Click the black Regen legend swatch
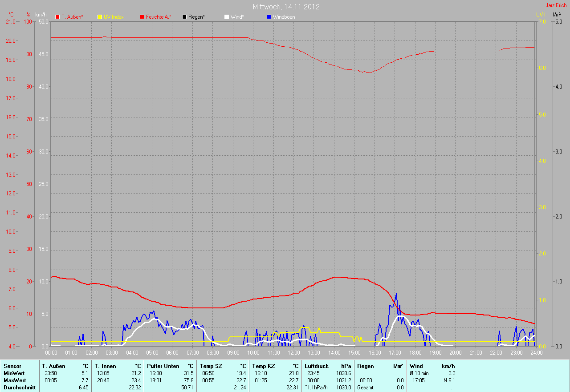This screenshot has height=392, width=570. tap(184, 17)
